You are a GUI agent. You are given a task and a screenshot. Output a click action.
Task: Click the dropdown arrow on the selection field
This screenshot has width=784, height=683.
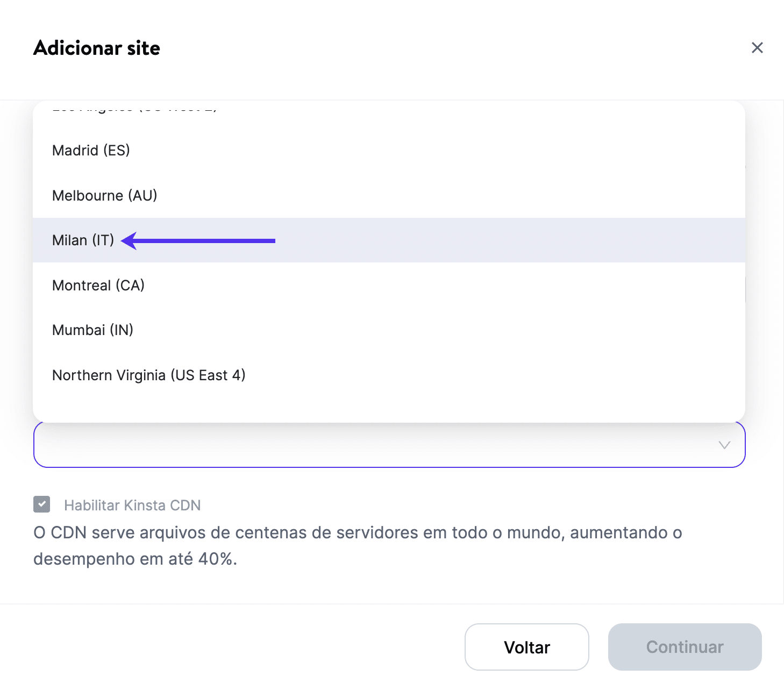pos(724,445)
